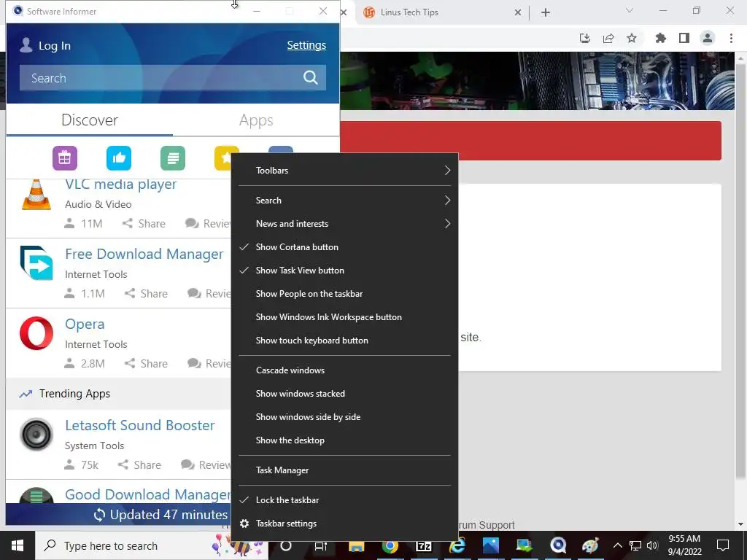
Task: Toggle Lock the taskbar option
Action: click(344, 500)
